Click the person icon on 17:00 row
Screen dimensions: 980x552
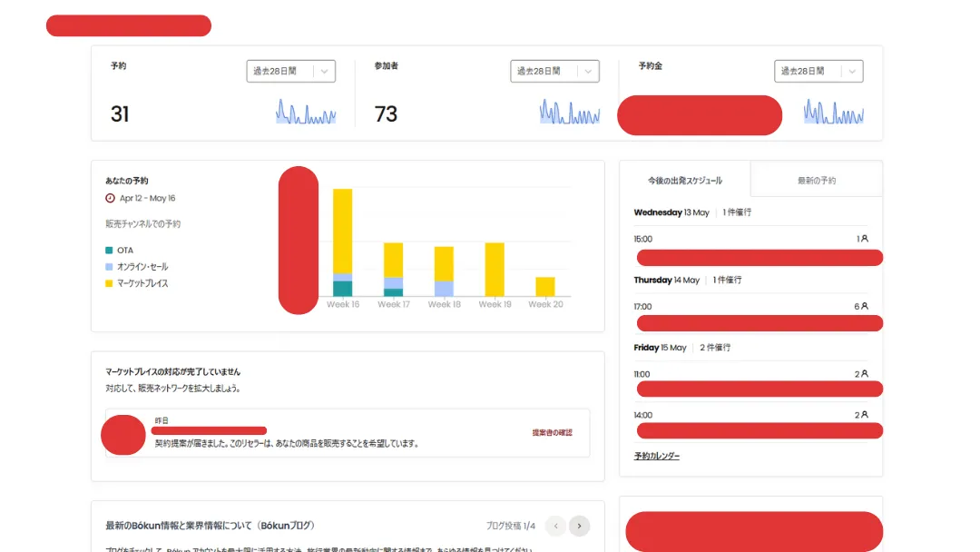coord(865,306)
